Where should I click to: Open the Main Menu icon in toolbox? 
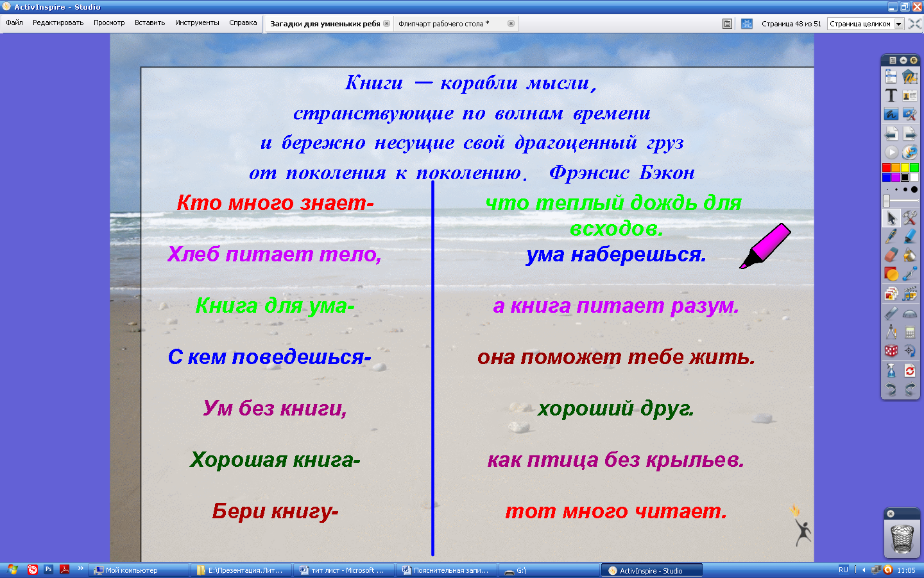point(891,76)
